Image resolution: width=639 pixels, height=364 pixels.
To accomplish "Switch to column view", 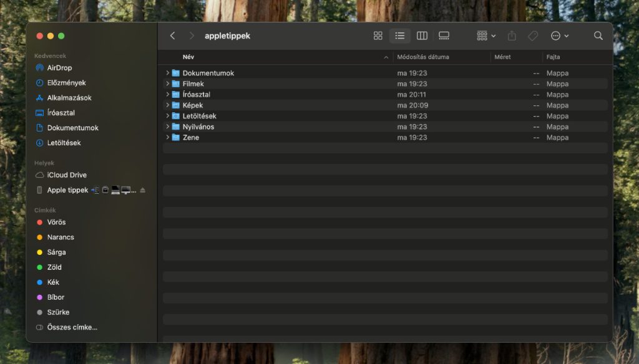I will coord(422,36).
